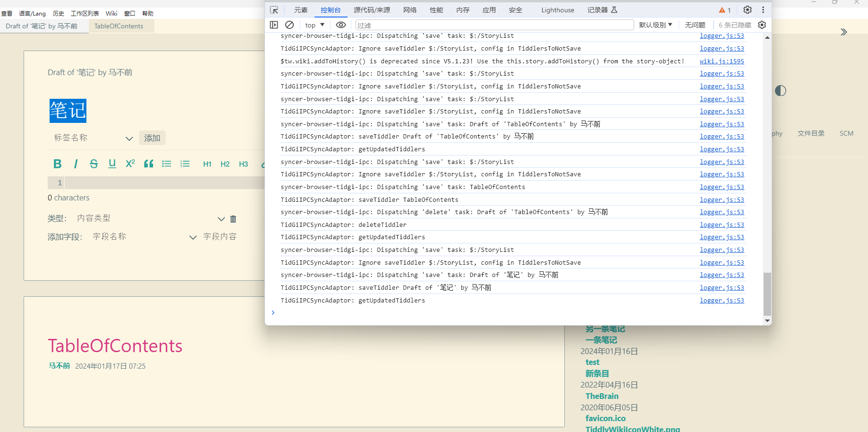Screen dimensions: 868x432
Task: Switch to the 文件目录 sidebar tab
Action: click(x=811, y=133)
